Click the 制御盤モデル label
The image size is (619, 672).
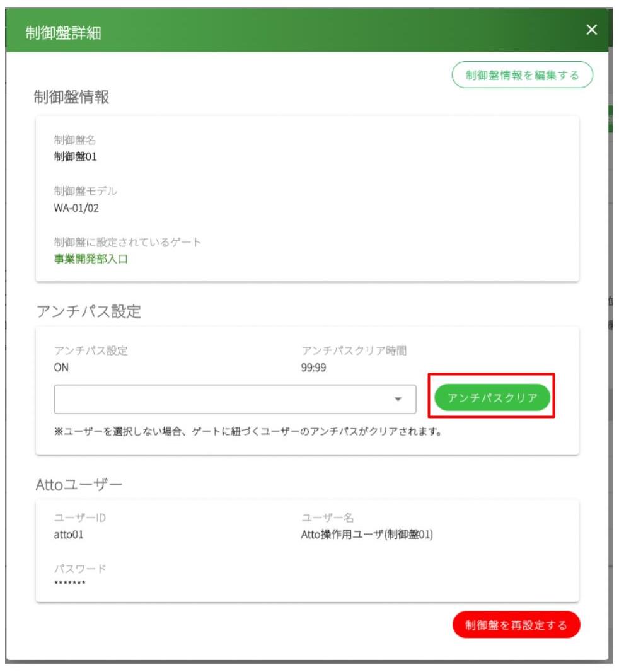coord(85,191)
